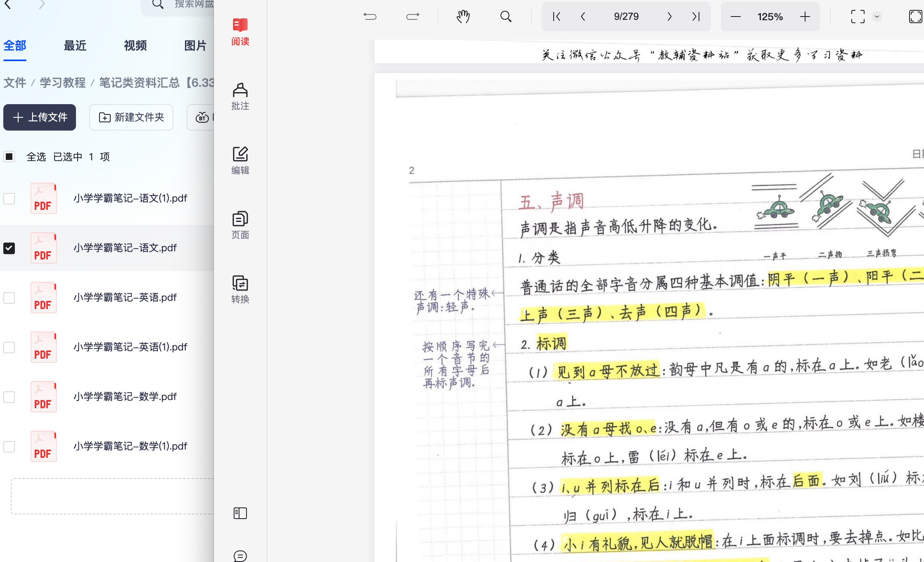Screen dimensions: 924x562
Task: Open the 页面 pages panel
Action: pyautogui.click(x=240, y=225)
